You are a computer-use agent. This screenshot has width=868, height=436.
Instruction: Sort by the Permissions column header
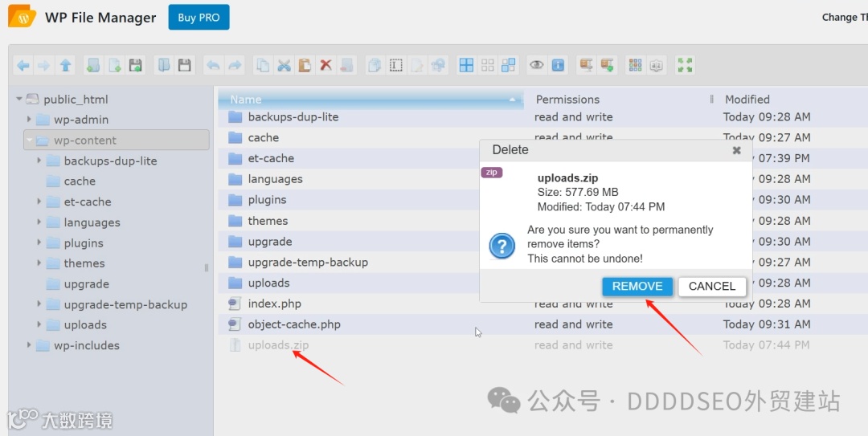coord(617,100)
